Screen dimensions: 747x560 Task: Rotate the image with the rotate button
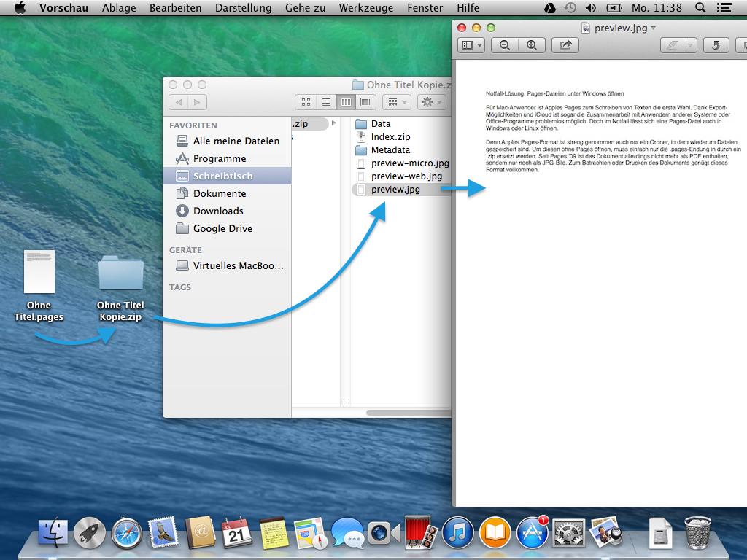click(x=715, y=45)
